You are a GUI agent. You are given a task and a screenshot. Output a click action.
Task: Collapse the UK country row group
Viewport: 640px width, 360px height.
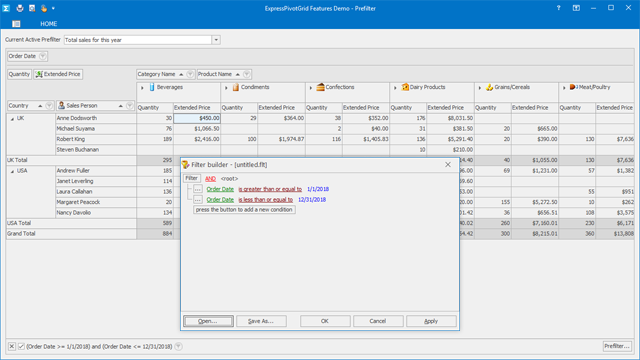(12, 119)
